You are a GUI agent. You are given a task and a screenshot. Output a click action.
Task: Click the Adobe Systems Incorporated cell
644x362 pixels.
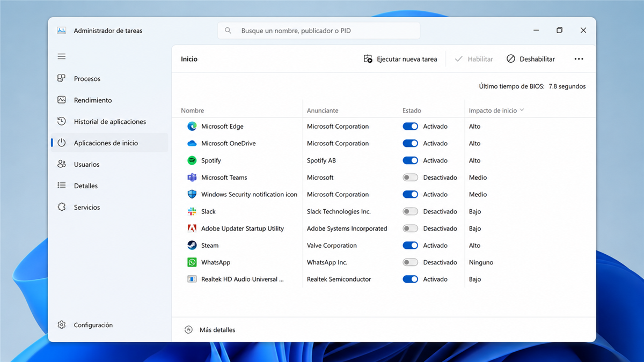tap(347, 228)
